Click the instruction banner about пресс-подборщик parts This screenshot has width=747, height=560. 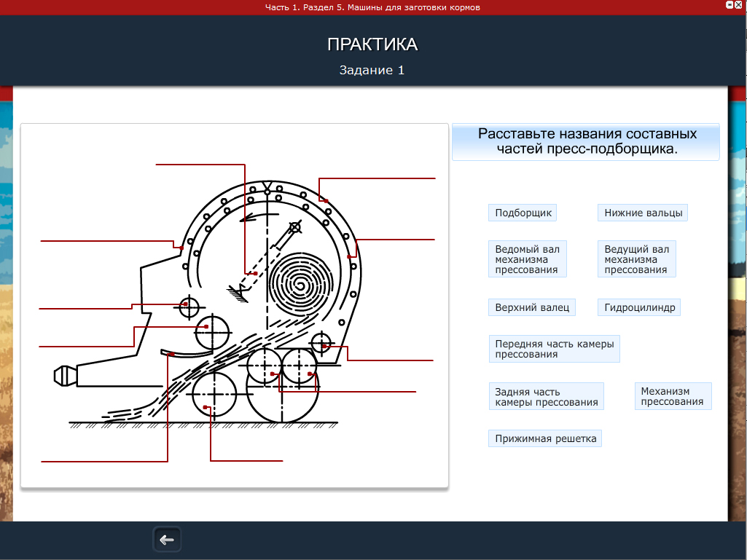(587, 141)
